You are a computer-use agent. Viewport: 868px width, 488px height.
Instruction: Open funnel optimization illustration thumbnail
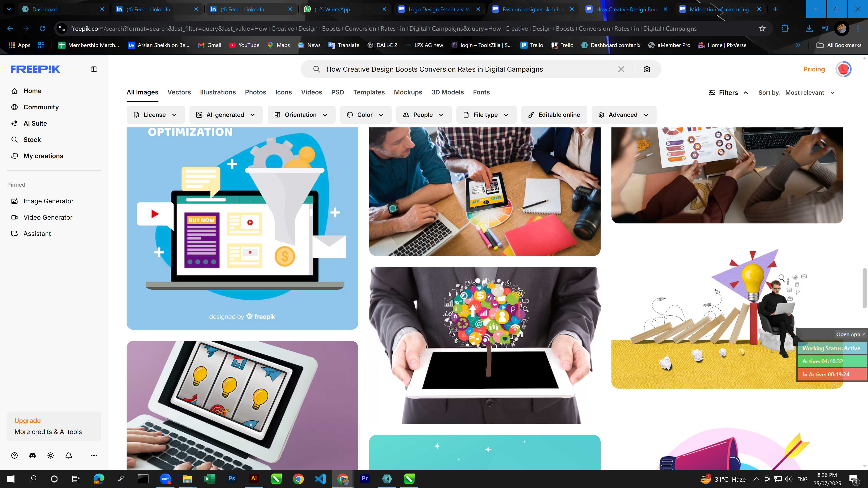(x=242, y=228)
